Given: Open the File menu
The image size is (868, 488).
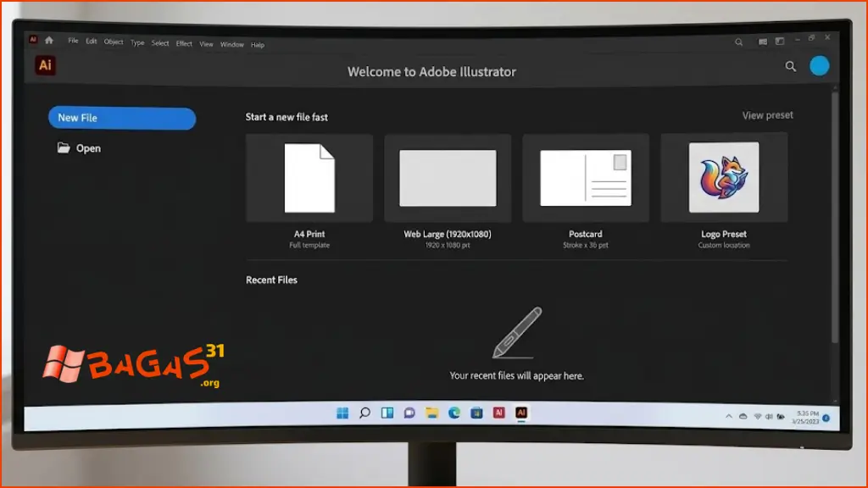Looking at the screenshot, I should click(73, 41).
